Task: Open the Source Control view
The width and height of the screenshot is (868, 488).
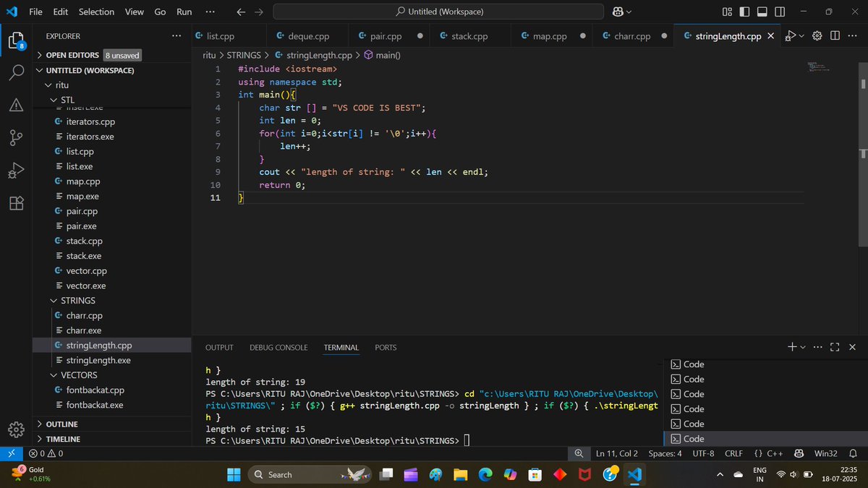Action: coord(16,137)
